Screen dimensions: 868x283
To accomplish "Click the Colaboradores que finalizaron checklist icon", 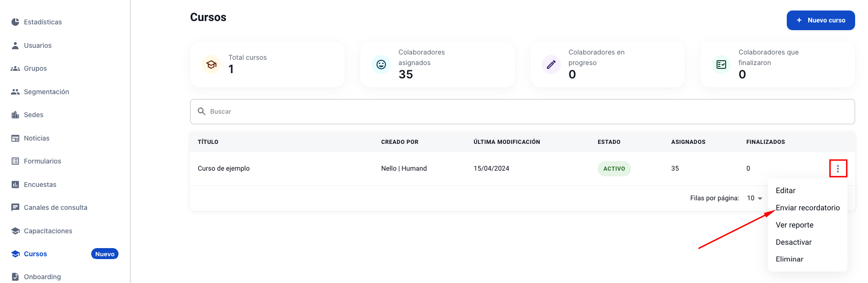I will (x=721, y=65).
